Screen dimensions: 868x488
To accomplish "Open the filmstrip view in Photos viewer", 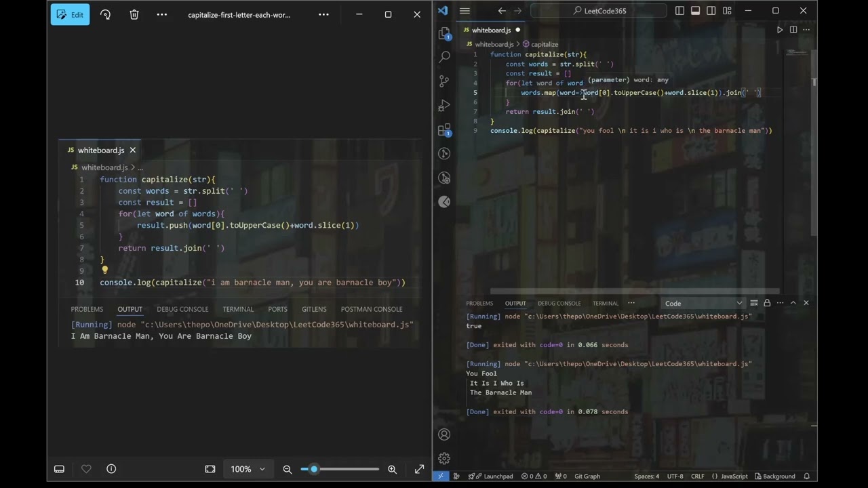I will click(59, 469).
